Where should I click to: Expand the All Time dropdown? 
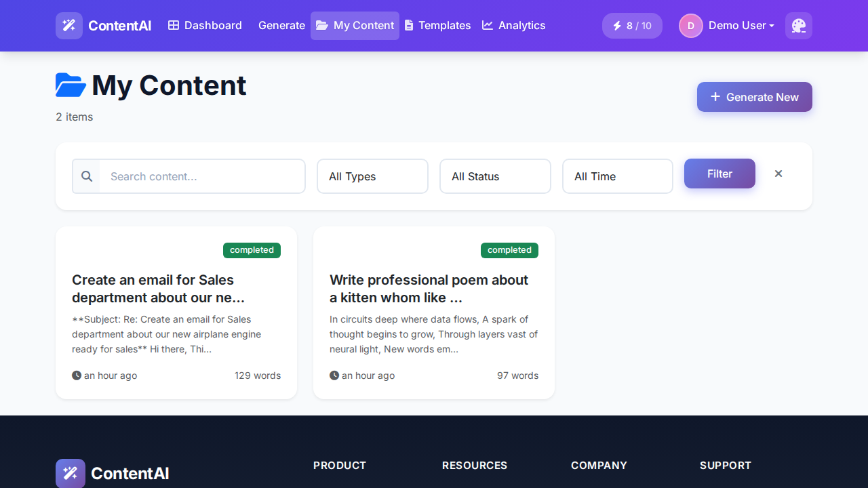tap(617, 176)
